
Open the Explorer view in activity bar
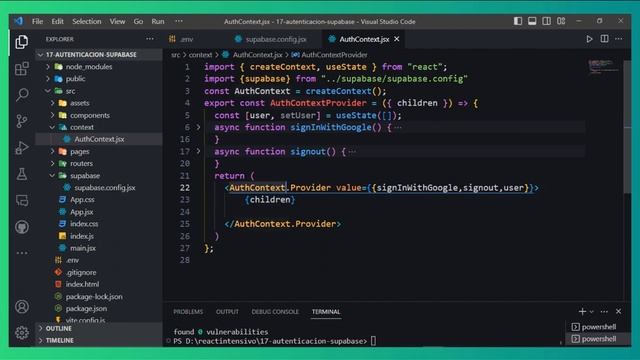coord(22,42)
